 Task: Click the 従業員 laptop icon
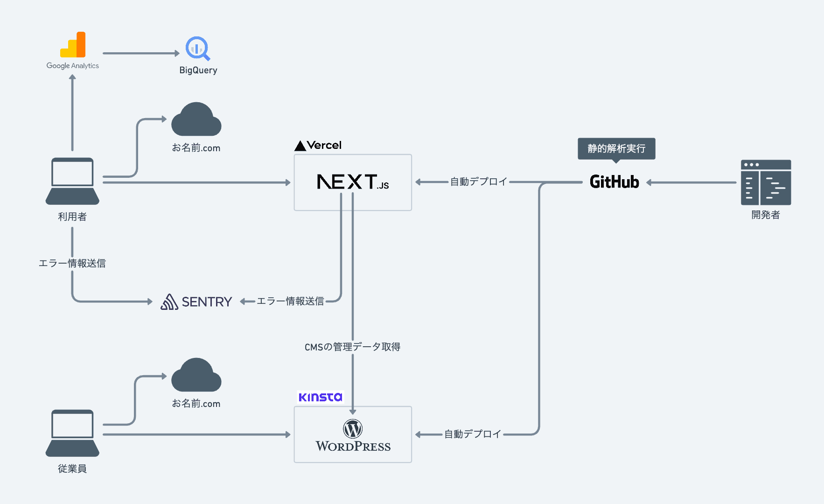pos(72,433)
